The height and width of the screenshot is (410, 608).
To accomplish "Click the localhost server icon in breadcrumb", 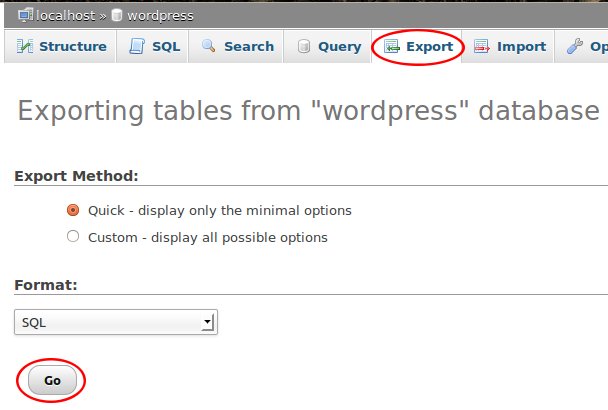I will point(25,16).
